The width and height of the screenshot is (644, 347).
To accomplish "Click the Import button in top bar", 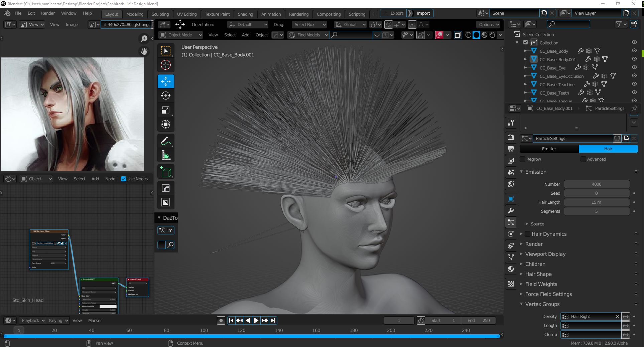I will pos(420,13).
